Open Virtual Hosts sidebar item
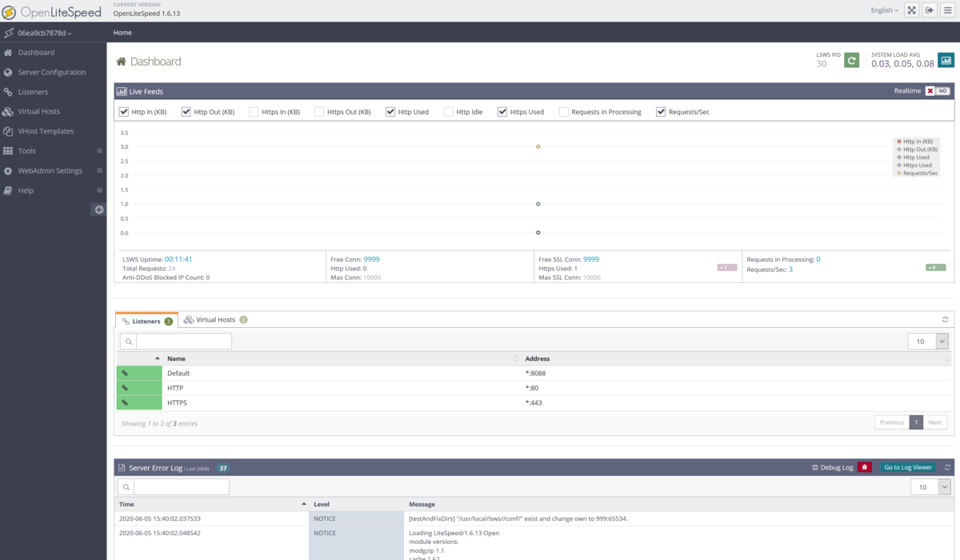The width and height of the screenshot is (960, 560). pyautogui.click(x=39, y=111)
